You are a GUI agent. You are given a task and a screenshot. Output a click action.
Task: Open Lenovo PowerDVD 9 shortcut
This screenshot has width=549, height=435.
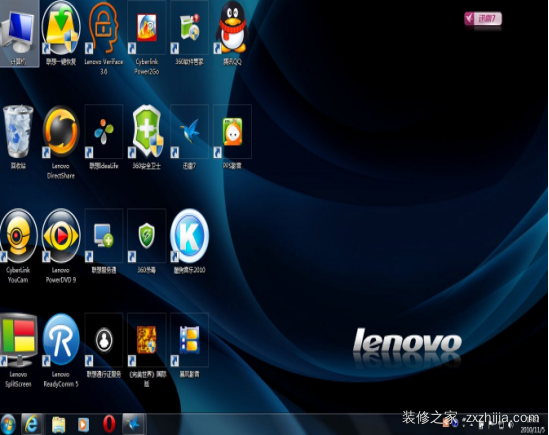point(61,246)
